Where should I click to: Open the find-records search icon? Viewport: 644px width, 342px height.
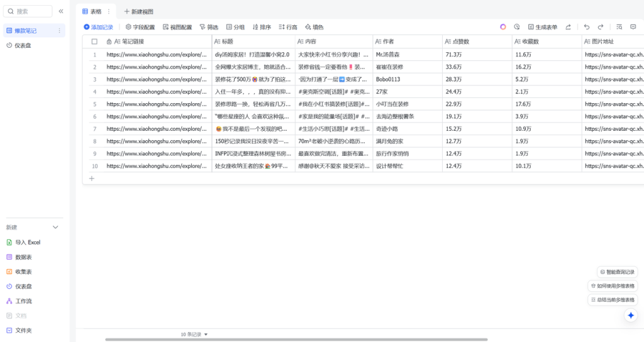coord(619,27)
